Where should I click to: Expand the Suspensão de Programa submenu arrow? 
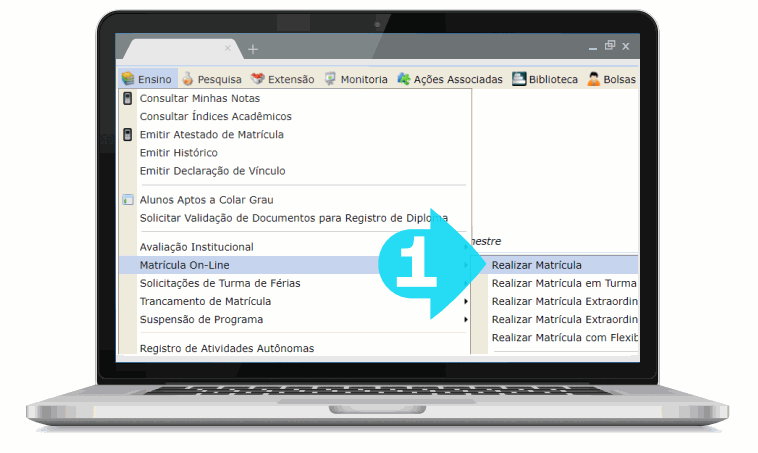tap(466, 319)
